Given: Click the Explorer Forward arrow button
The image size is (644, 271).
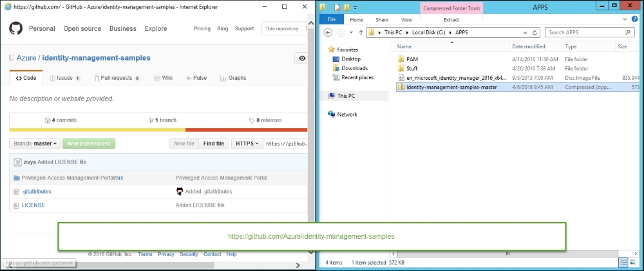Looking at the screenshot, I should (x=341, y=32).
